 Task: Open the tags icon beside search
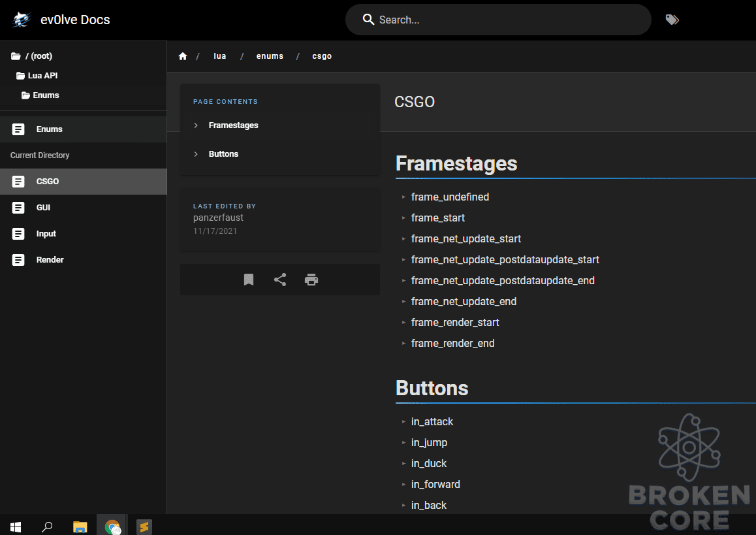click(672, 20)
